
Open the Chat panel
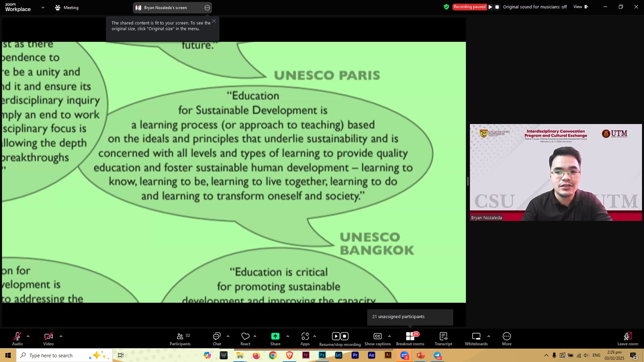pos(217,339)
